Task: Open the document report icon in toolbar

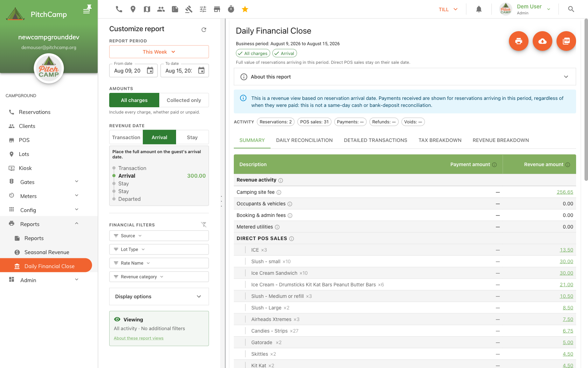Action: (175, 9)
